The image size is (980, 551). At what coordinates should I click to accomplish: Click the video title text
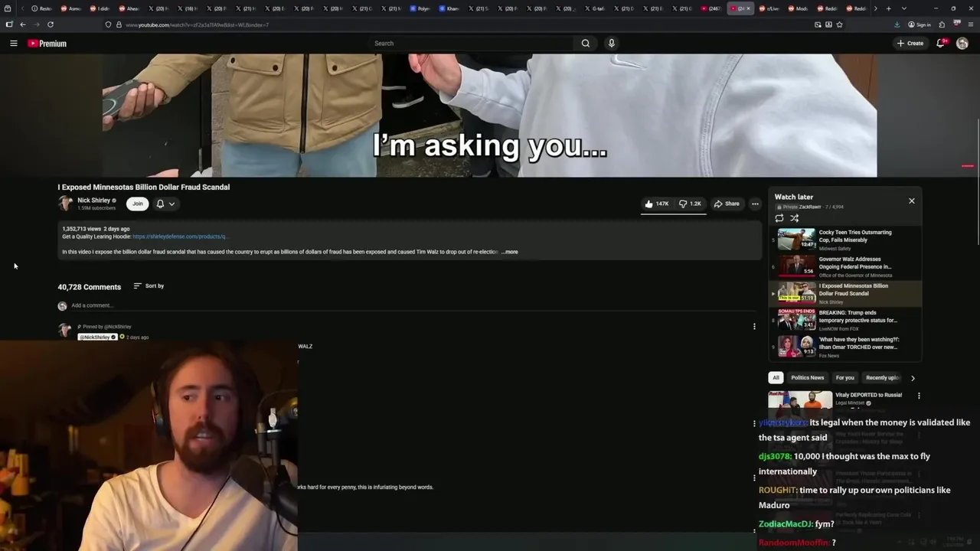click(143, 187)
